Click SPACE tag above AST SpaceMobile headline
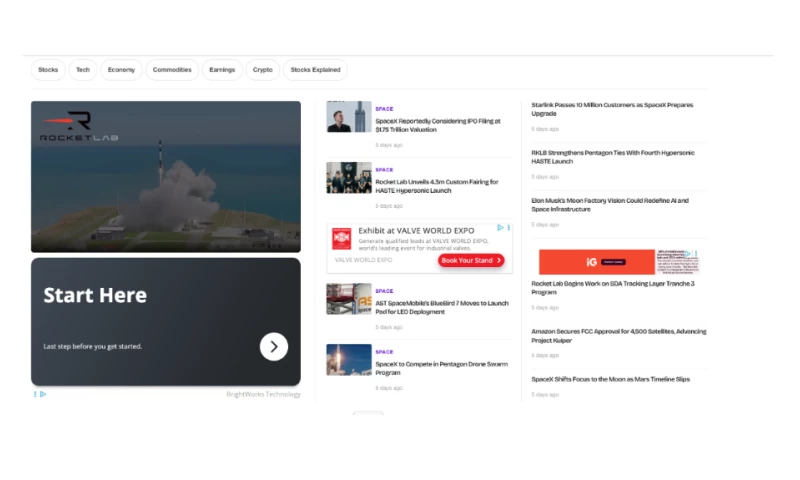800x480 pixels. point(384,291)
